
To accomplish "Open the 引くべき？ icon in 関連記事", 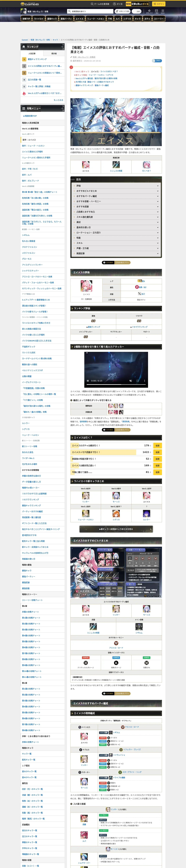I will click(x=146, y=164).
